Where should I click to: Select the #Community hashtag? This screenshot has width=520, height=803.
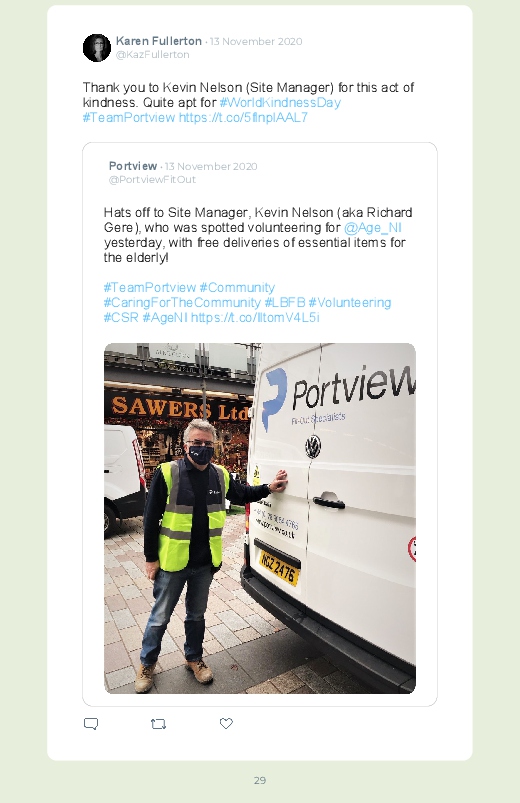237,287
